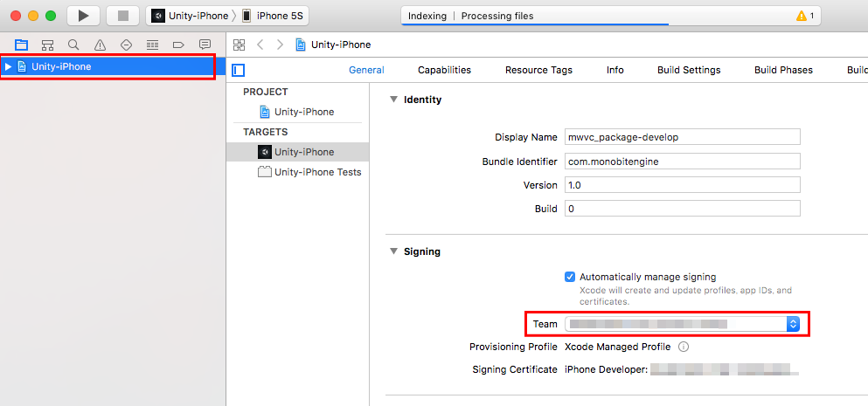Image resolution: width=868 pixels, height=406 pixels.
Task: Switch to the Build Settings tab
Action: pos(689,70)
